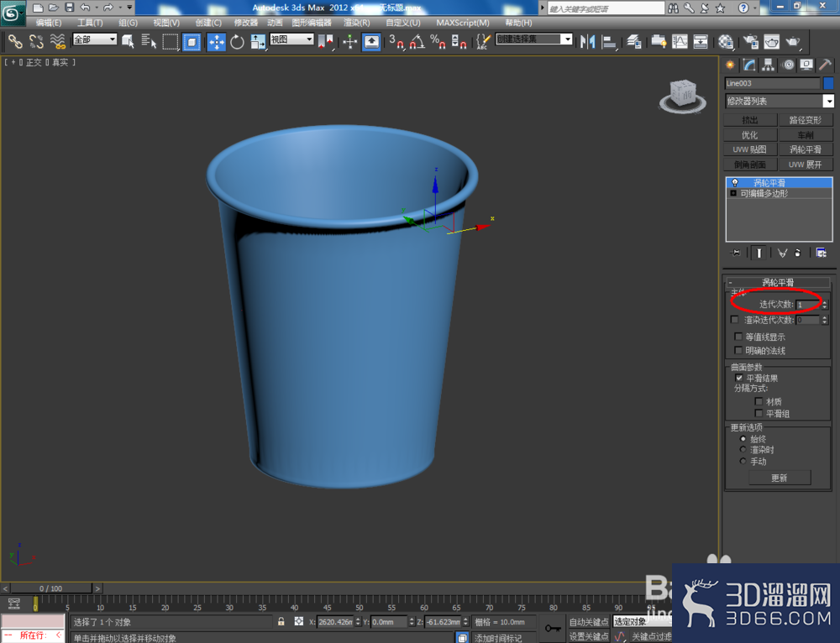Open Select by Name list tool

149,41
